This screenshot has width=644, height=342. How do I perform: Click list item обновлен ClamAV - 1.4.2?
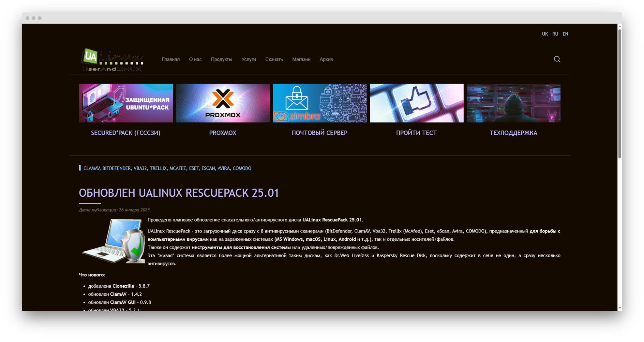[115, 294]
